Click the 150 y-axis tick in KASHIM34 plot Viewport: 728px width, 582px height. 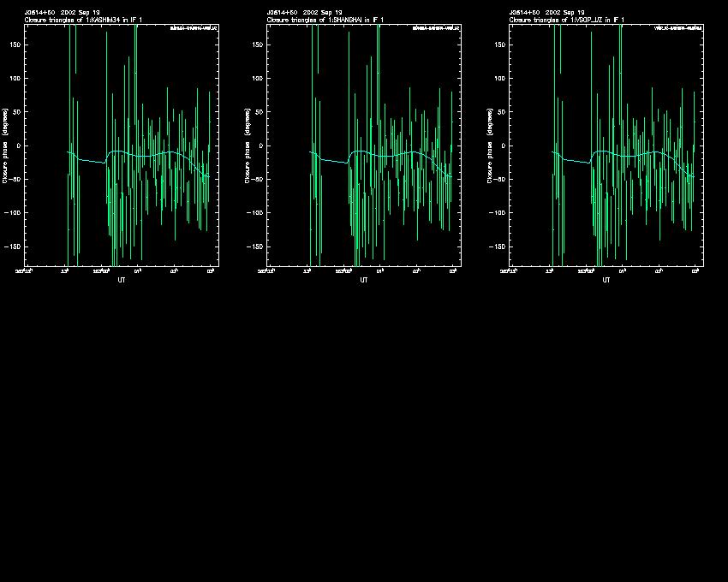(16, 45)
